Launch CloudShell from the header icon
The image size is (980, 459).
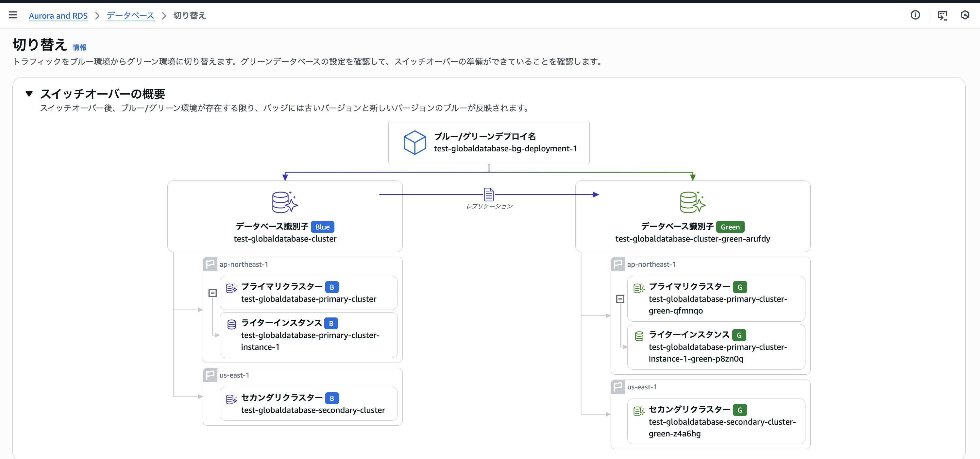[x=942, y=15]
